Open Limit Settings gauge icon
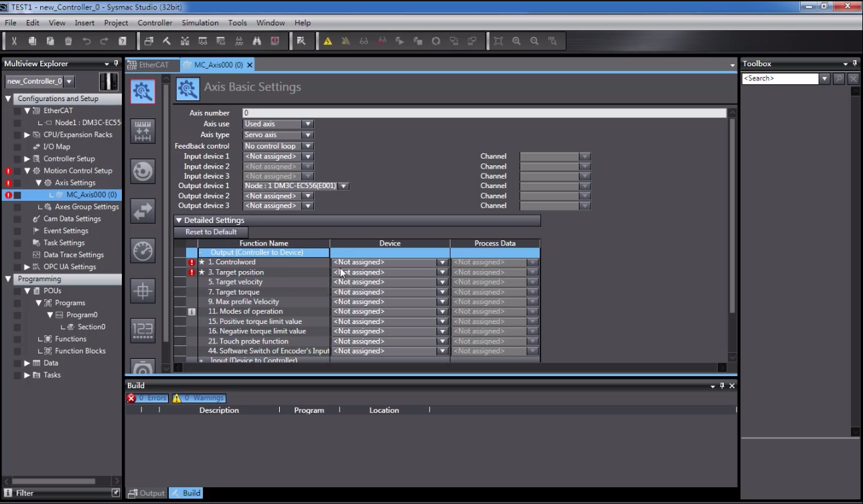The width and height of the screenshot is (863, 504). 143,251
